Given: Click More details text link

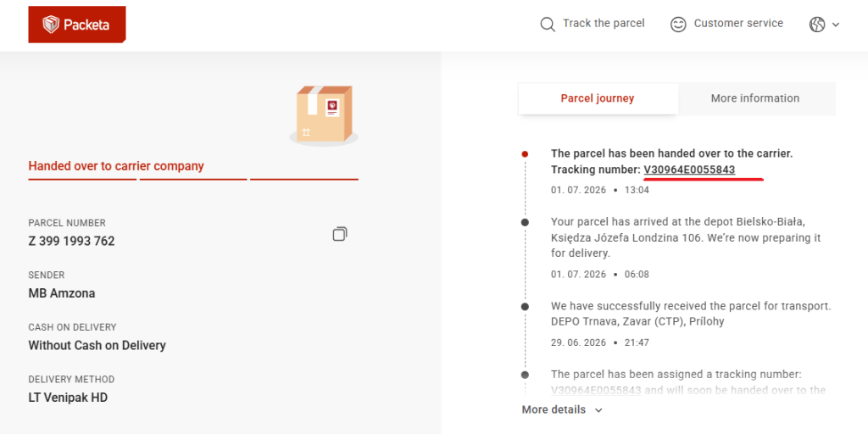Looking at the screenshot, I should (554, 409).
